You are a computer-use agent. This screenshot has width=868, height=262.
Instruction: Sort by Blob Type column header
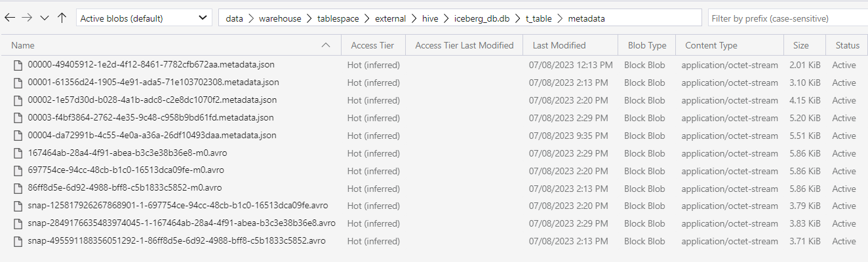tap(646, 45)
